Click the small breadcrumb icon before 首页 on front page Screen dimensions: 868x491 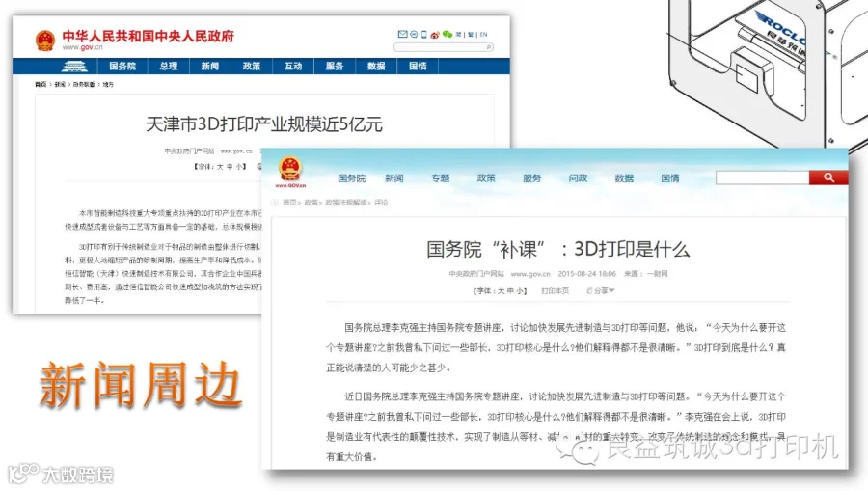[275, 203]
